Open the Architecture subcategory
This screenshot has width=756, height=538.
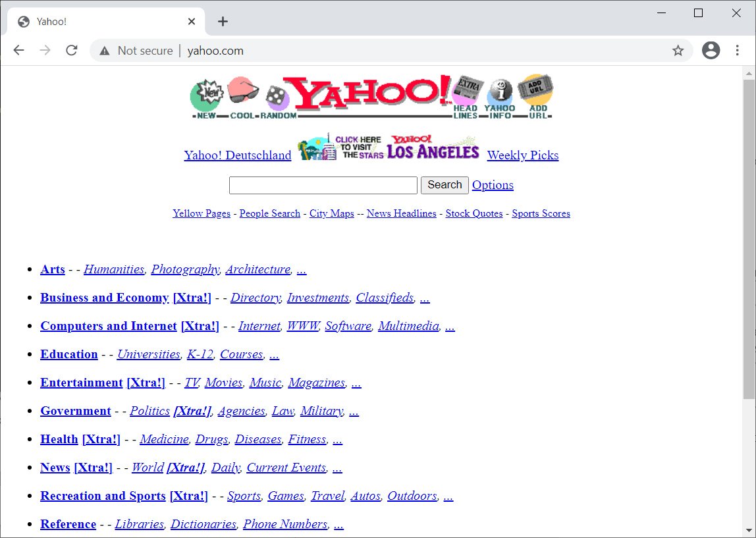258,269
